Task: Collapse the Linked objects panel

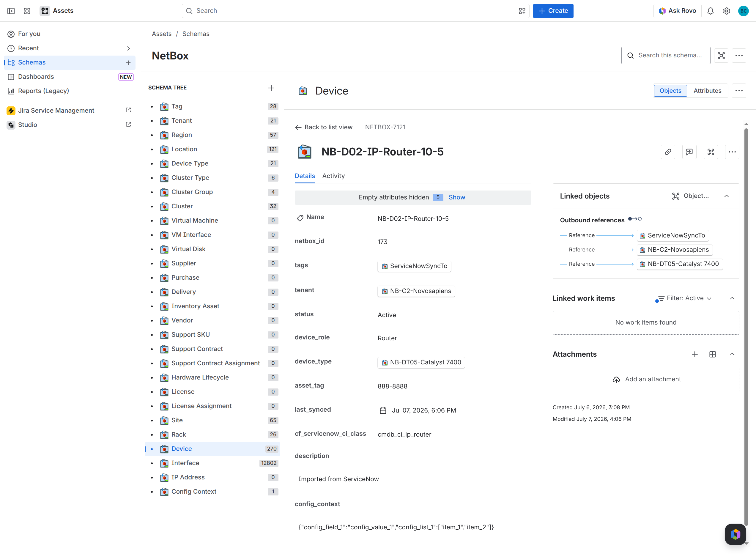Action: (727, 196)
